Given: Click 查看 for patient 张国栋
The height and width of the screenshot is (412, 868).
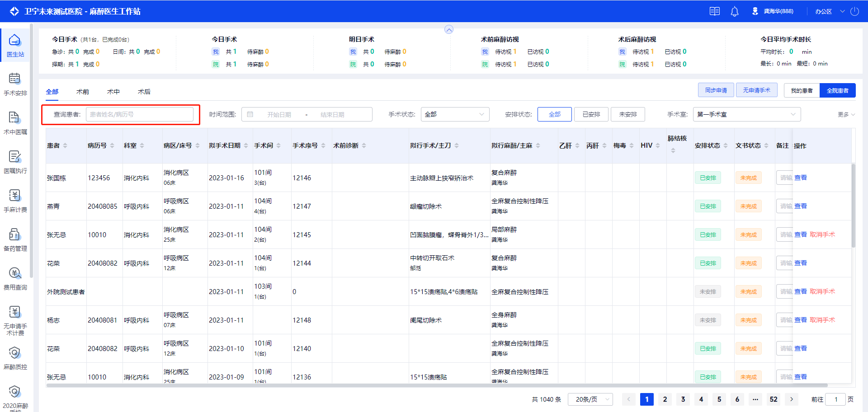Looking at the screenshot, I should pyautogui.click(x=801, y=178).
